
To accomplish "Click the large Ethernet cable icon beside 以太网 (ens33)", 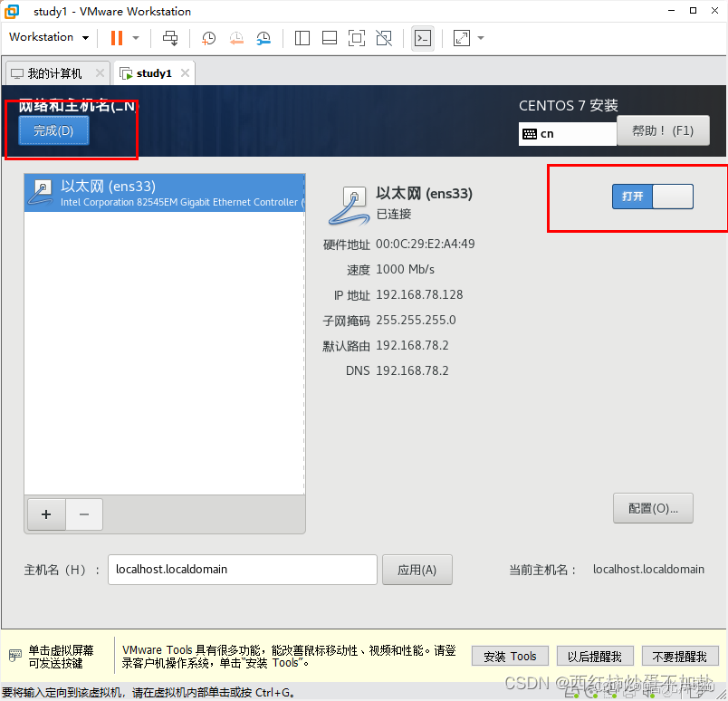I will pos(350,206).
